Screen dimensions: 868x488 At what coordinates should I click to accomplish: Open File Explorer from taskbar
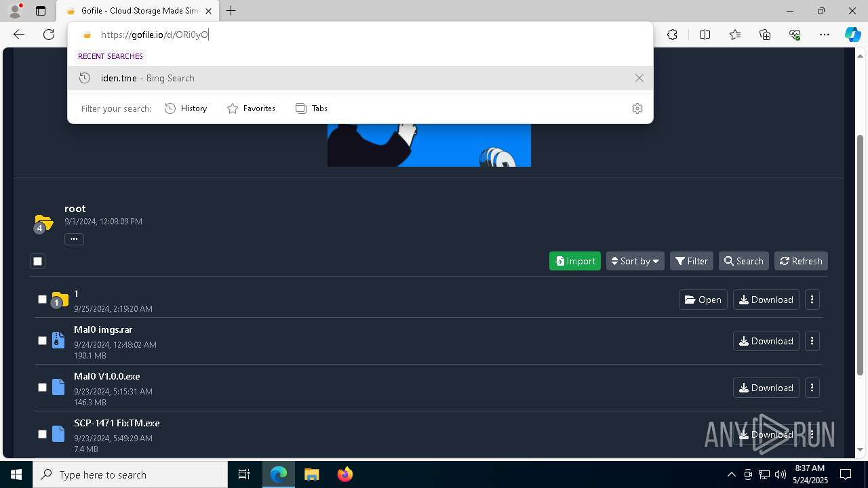pyautogui.click(x=311, y=474)
